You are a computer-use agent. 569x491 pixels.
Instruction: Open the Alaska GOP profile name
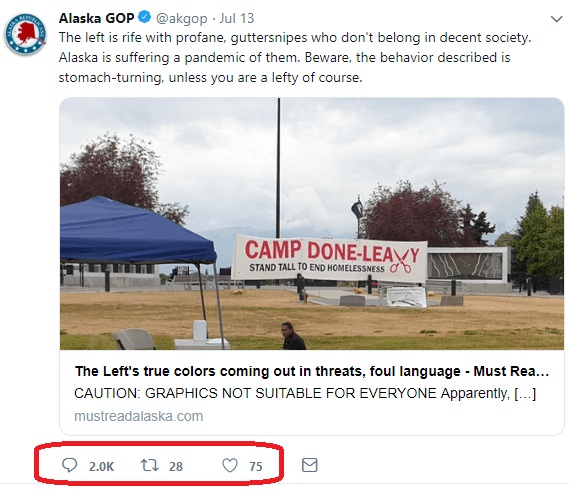point(97,18)
